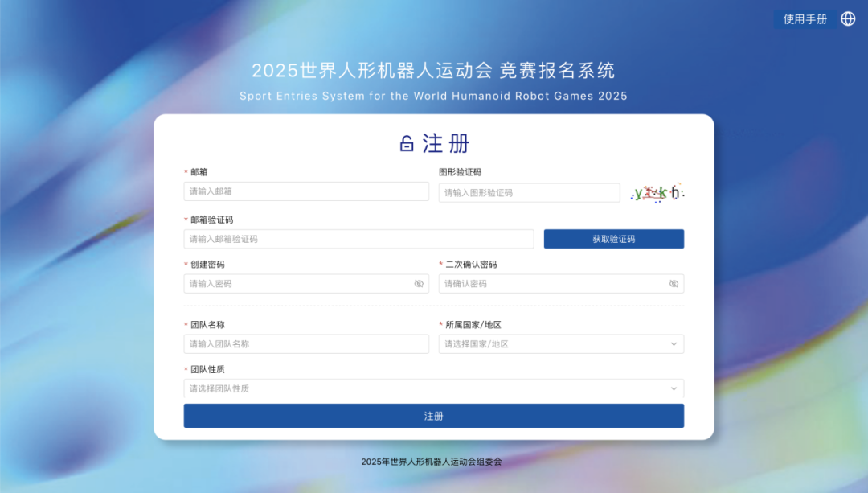Open the 使用手册 user manual
This screenshot has width=868, height=493.
(805, 19)
